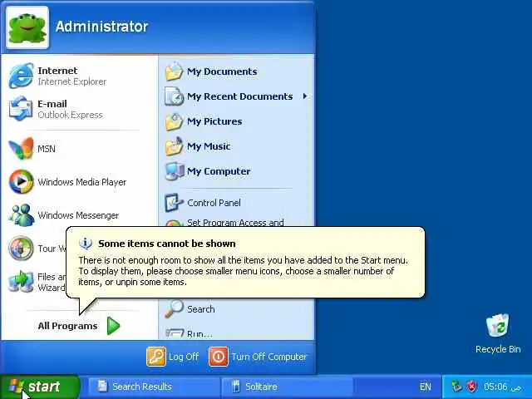Viewport: 532px width, 399px height.
Task: Choose Set Program Access and Defaults entry
Action: 235,222
